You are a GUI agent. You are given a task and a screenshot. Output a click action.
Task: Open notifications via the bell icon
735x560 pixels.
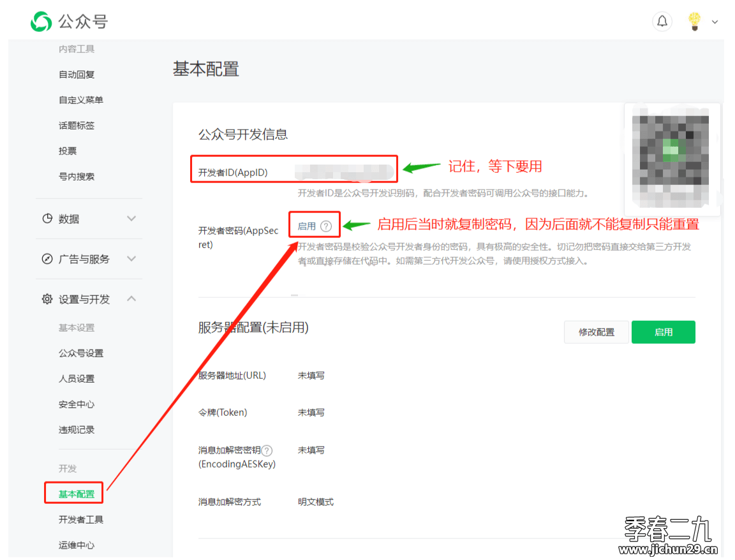(662, 21)
